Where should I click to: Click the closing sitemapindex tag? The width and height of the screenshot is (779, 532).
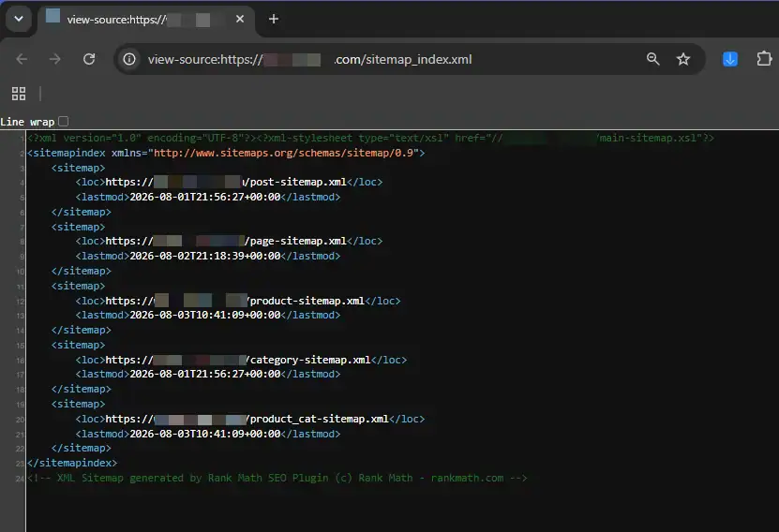coord(72,463)
